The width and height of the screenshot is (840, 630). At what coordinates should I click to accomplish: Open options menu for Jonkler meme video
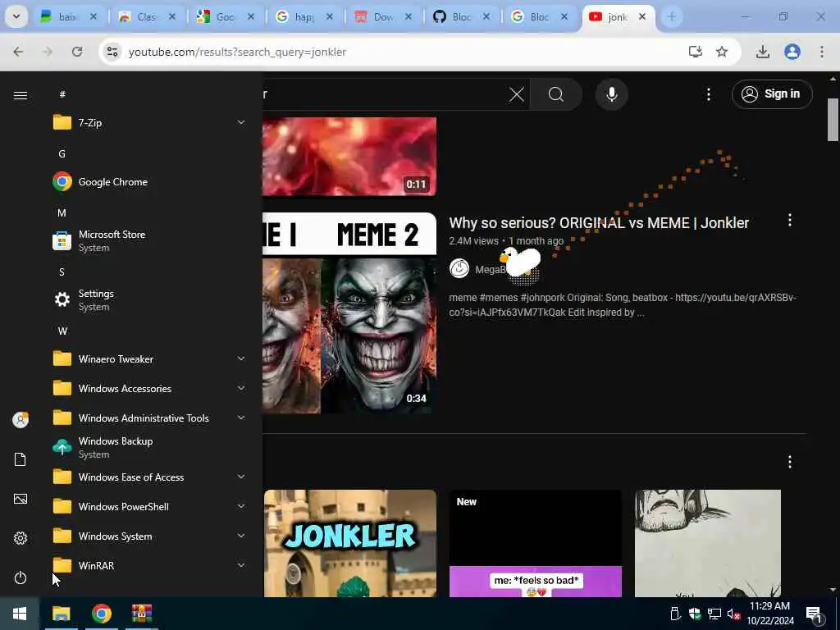[x=790, y=220]
